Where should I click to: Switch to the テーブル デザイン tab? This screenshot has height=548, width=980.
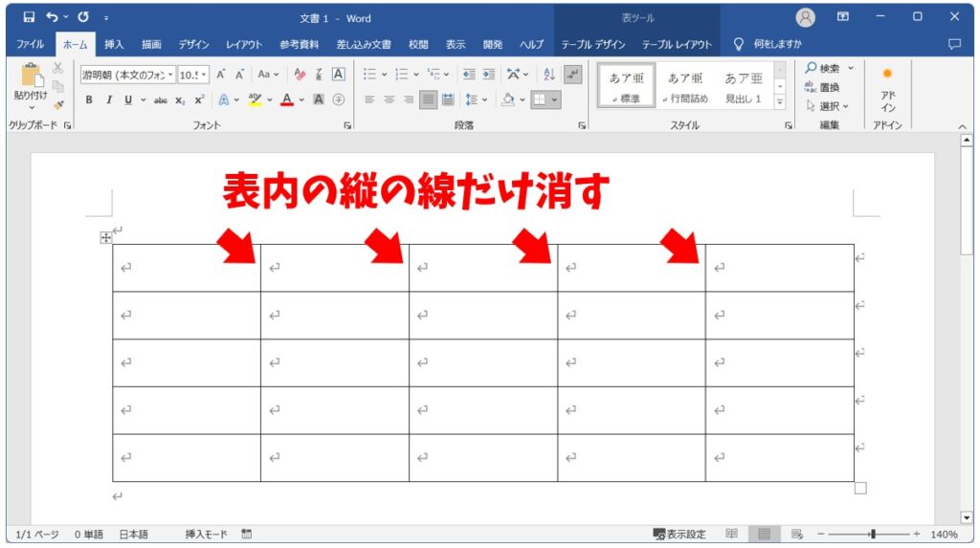coord(592,44)
